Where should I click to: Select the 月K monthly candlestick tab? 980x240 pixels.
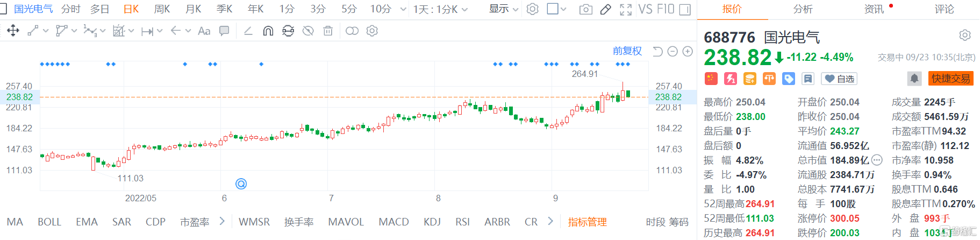[193, 9]
